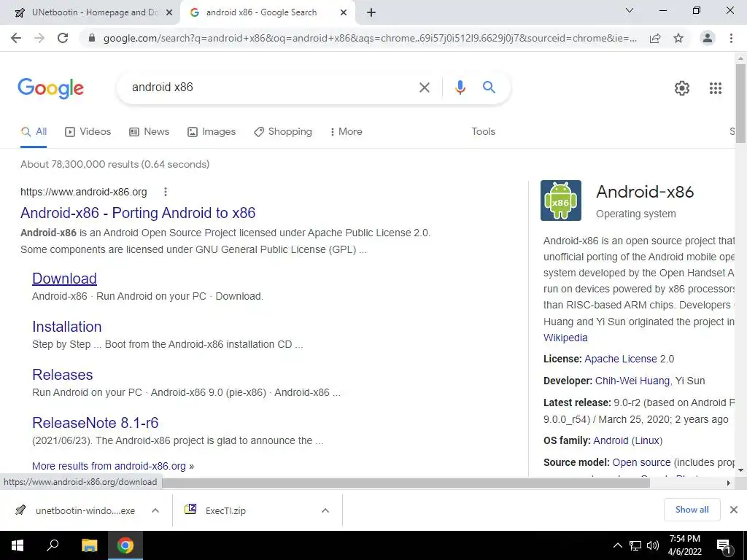Share this page using the share icon

[x=655, y=38]
